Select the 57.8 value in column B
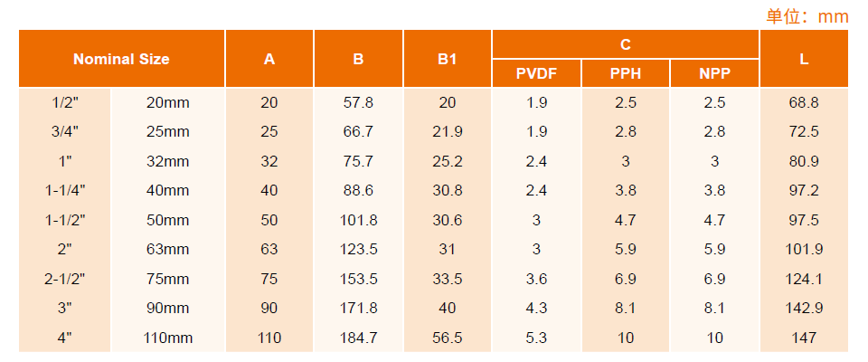The height and width of the screenshot is (362, 868). click(358, 102)
